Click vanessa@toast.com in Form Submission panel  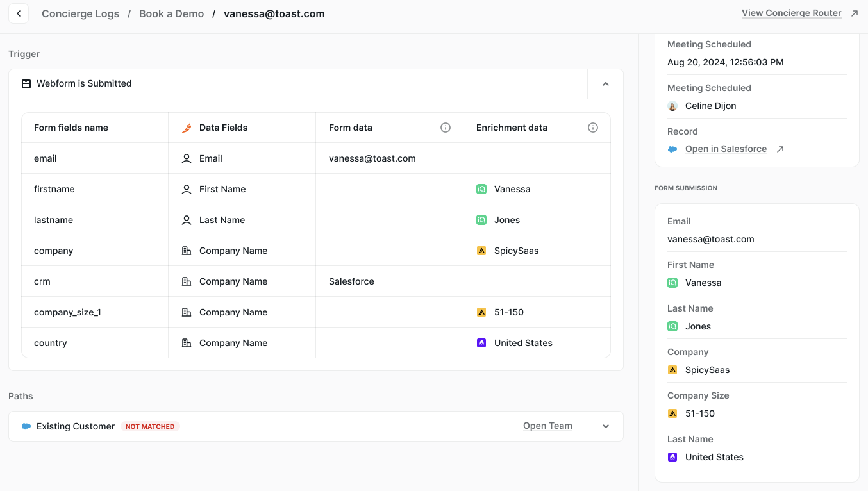(x=711, y=239)
